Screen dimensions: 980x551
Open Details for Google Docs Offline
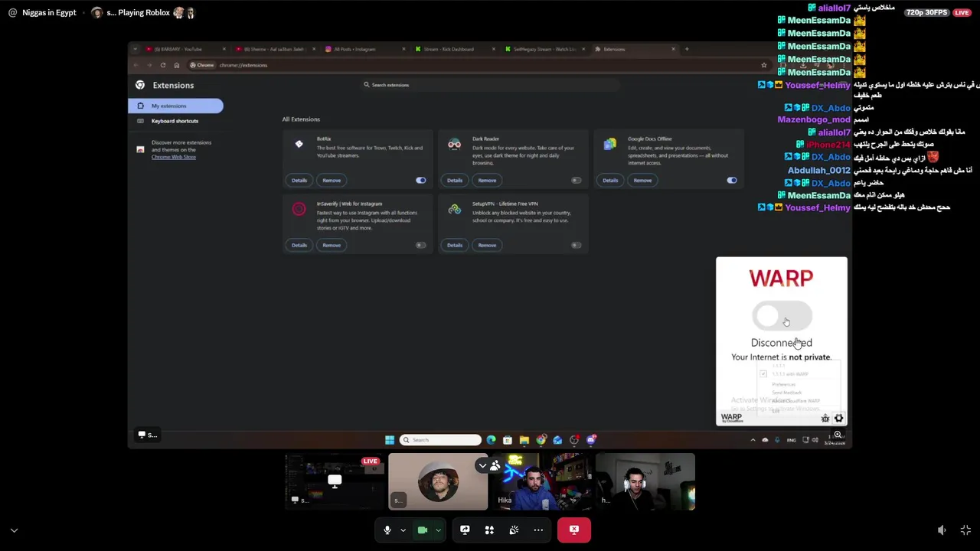click(609, 181)
